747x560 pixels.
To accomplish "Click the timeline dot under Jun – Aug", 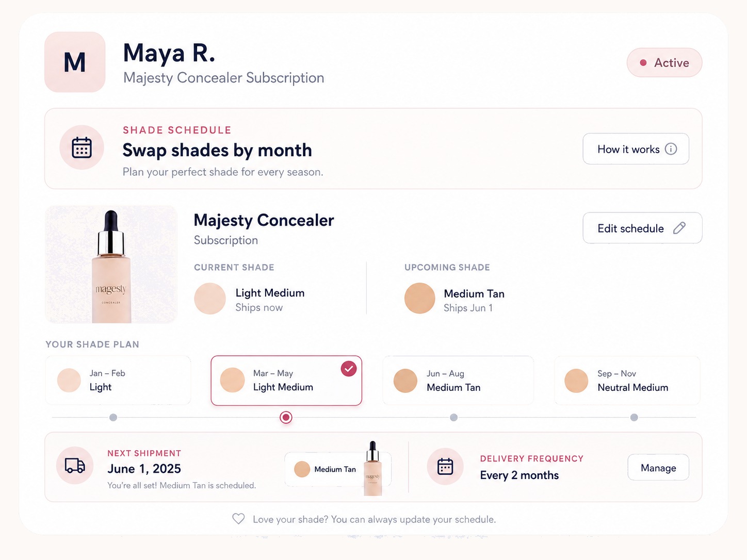I will [x=454, y=417].
